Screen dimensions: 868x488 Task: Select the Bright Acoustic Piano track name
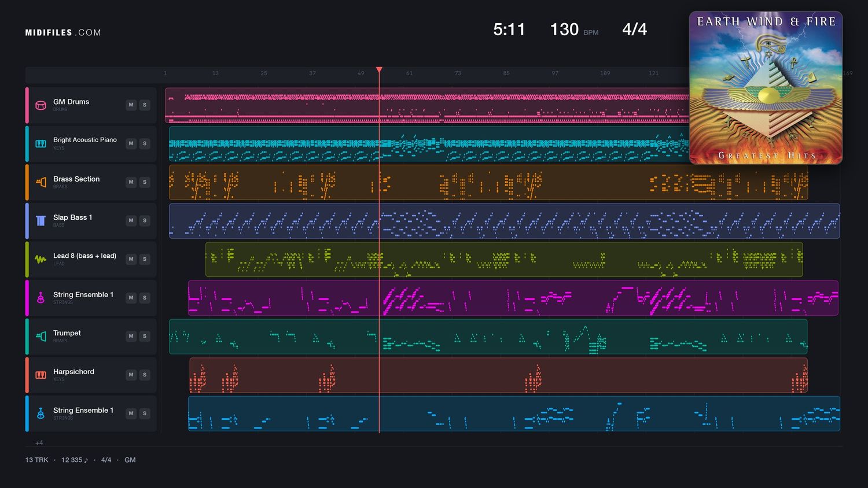[85, 140]
